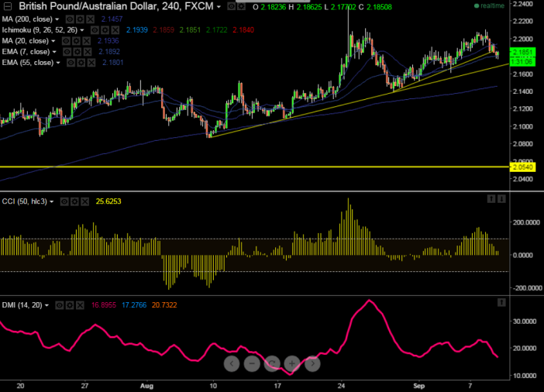Zoom in with the round plus button
Screen dimensions: 544x392
(x=292, y=363)
